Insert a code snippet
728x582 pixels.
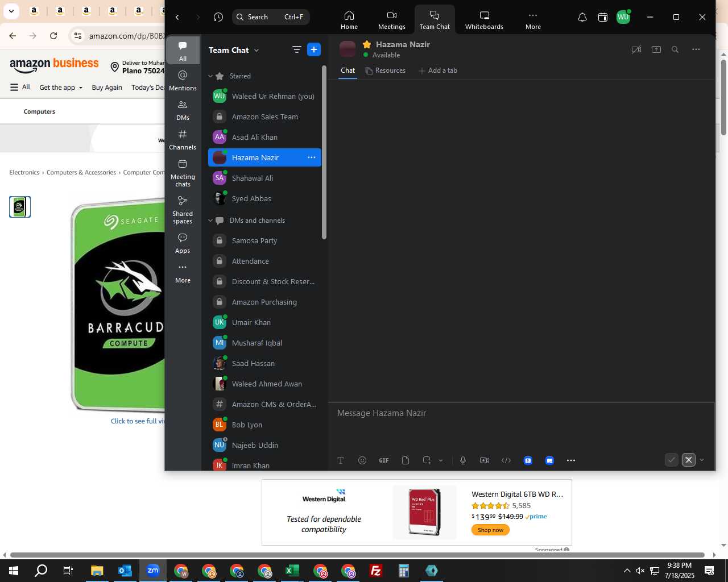pyautogui.click(x=506, y=460)
